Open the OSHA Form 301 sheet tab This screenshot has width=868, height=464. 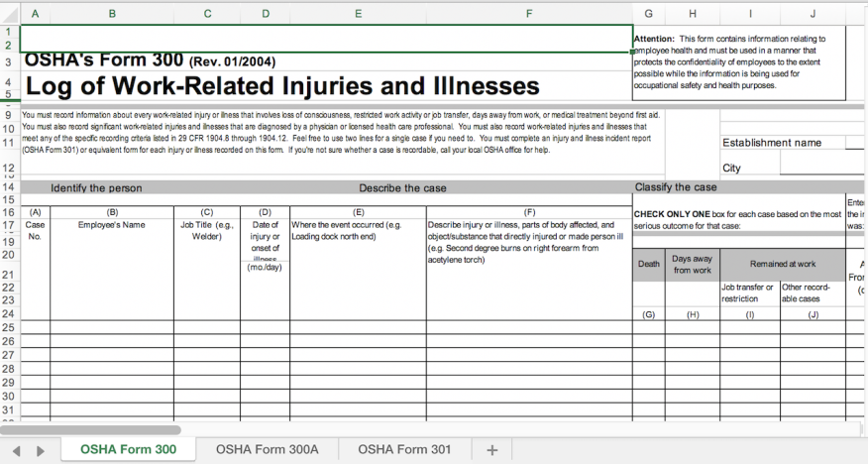click(x=404, y=450)
